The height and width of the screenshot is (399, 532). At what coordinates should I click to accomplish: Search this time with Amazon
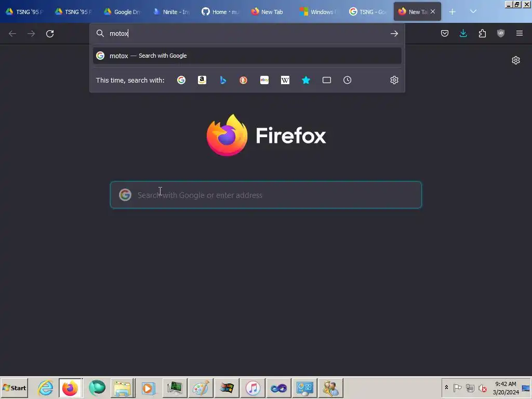pyautogui.click(x=202, y=80)
